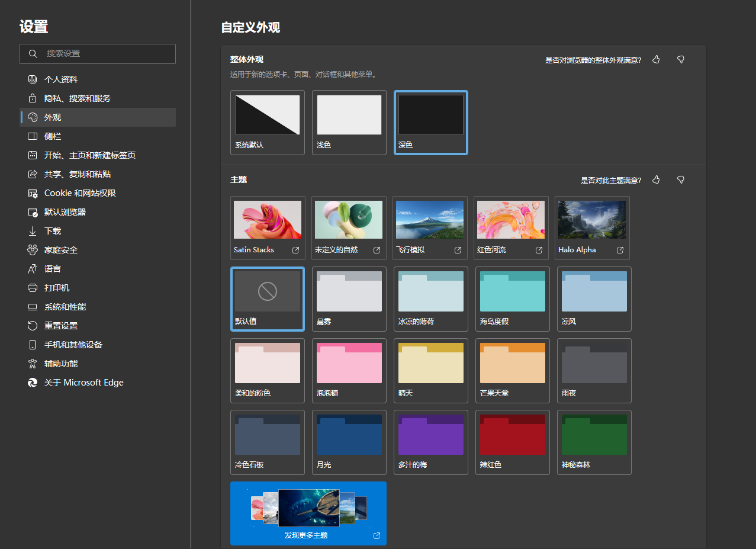Click external link icon on Satin Stacks theme

click(x=295, y=251)
